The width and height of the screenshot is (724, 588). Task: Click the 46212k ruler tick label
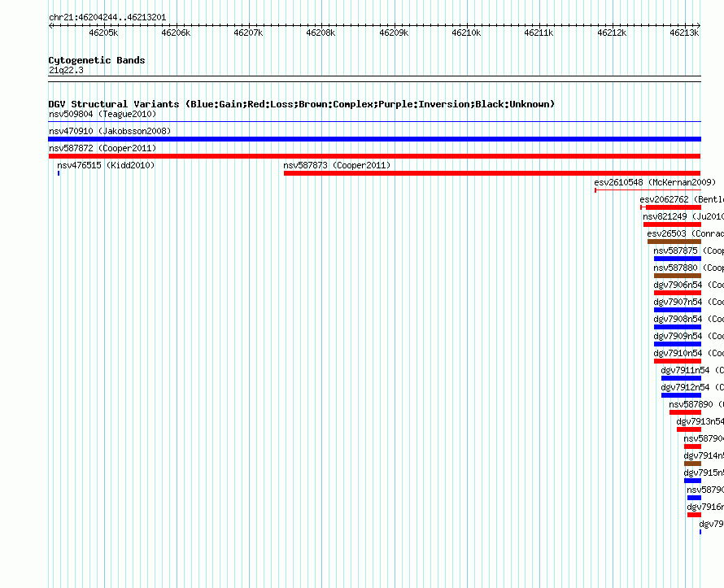pos(612,33)
